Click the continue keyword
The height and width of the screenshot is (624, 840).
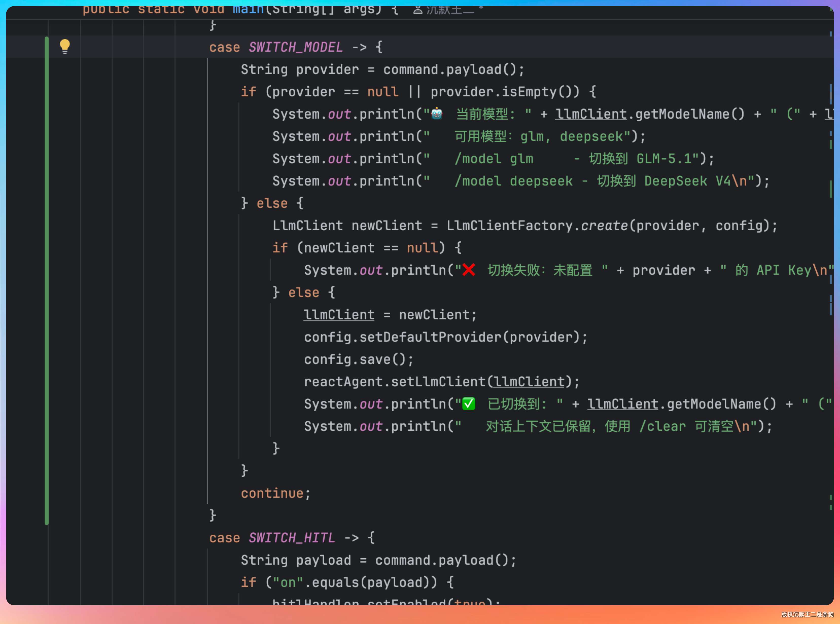pos(272,493)
